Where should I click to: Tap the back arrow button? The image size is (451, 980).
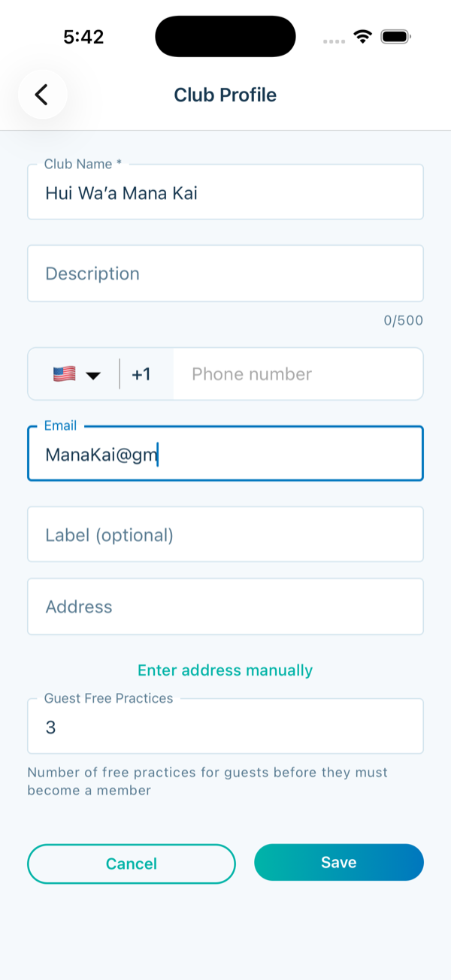[x=43, y=95]
